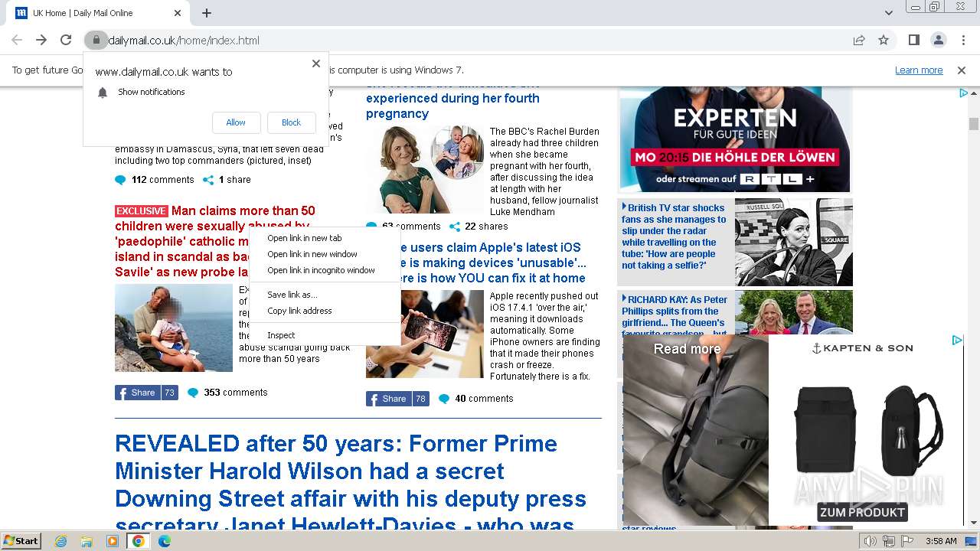Reload the Daily Mail page
The image size is (980, 551).
[66, 40]
